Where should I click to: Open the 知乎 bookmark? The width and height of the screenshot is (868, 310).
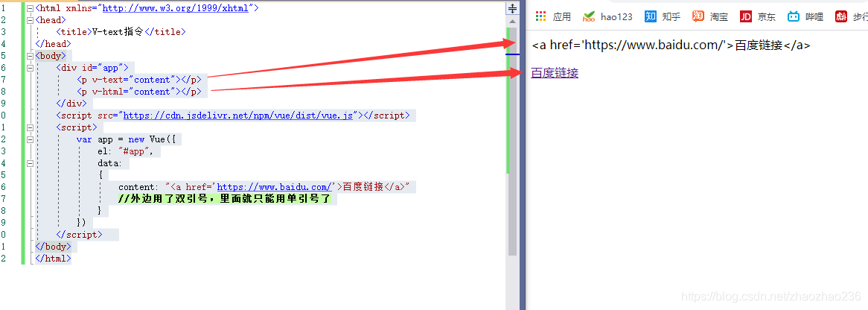tap(663, 16)
